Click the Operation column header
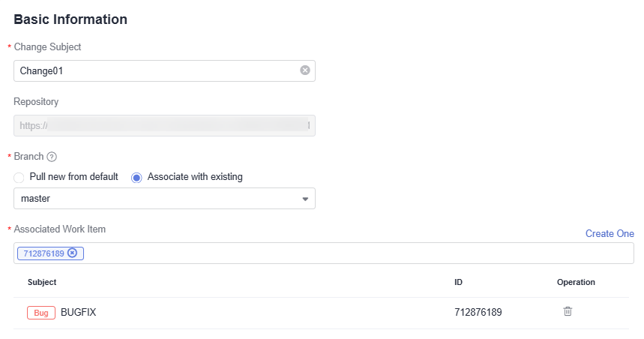 [576, 282]
